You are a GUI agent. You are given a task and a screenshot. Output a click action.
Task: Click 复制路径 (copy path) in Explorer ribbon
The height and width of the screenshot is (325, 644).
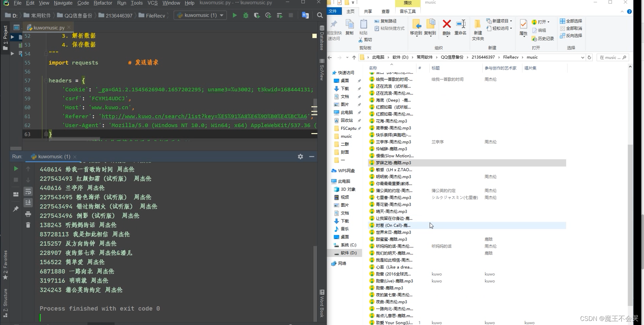385,21
